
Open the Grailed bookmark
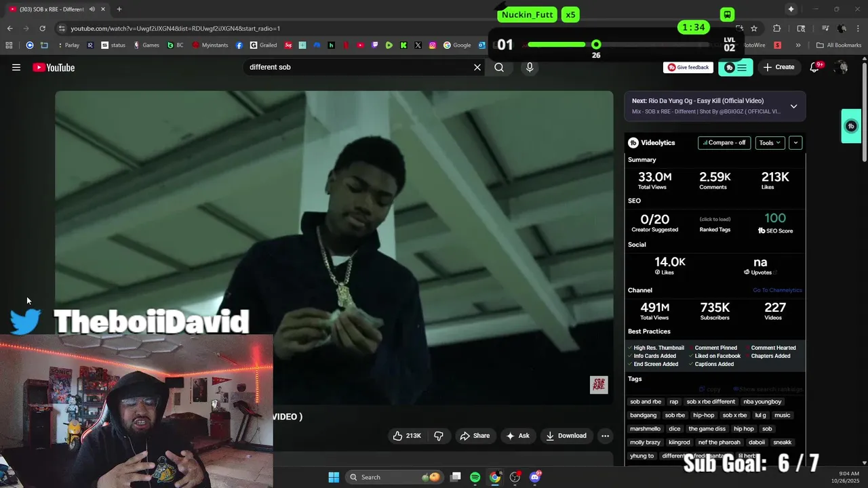(263, 45)
